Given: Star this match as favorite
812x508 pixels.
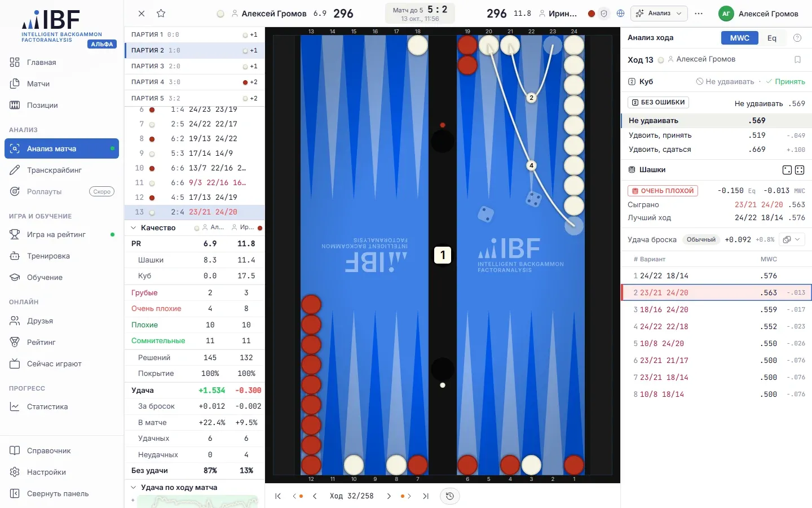Looking at the screenshot, I should 161,14.
